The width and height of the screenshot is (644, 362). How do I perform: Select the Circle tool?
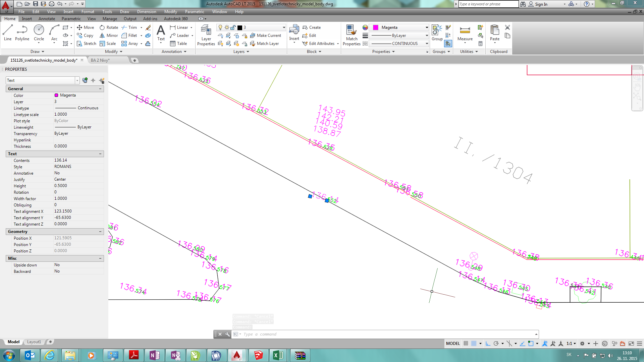(39, 33)
